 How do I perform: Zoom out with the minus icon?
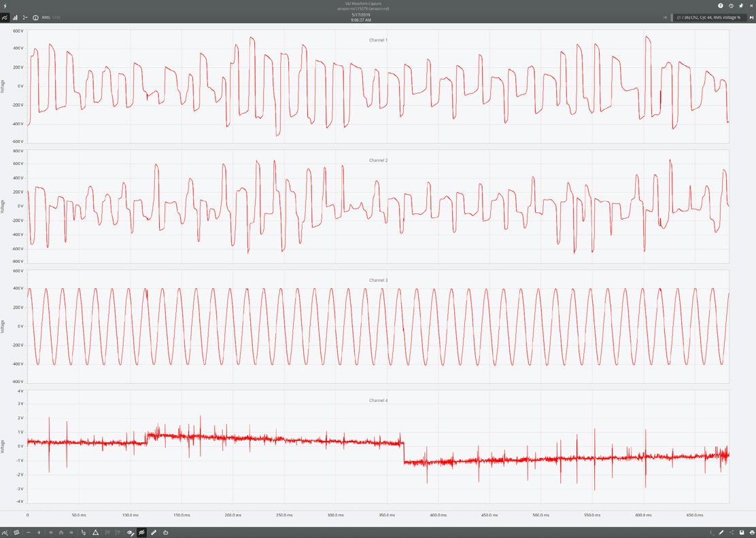pos(29,533)
